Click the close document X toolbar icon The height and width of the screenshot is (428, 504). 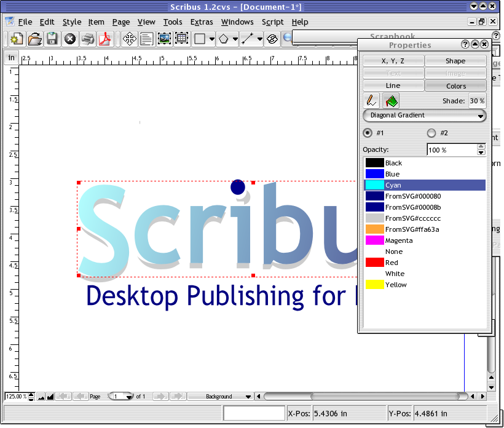pyautogui.click(x=69, y=39)
